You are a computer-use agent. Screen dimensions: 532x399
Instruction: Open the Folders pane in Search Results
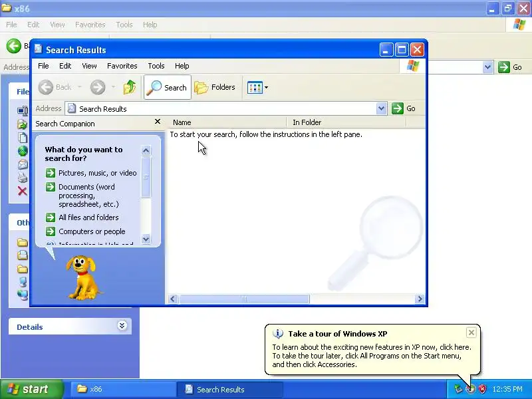pos(215,88)
